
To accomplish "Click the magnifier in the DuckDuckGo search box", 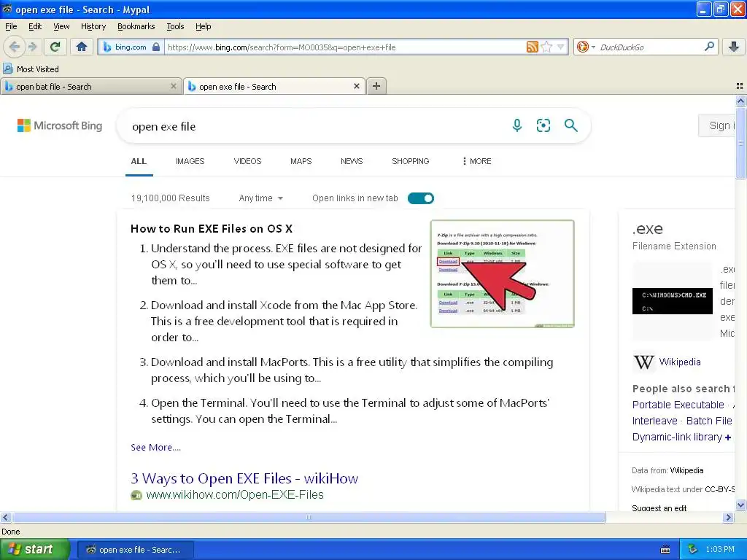I will [x=709, y=47].
